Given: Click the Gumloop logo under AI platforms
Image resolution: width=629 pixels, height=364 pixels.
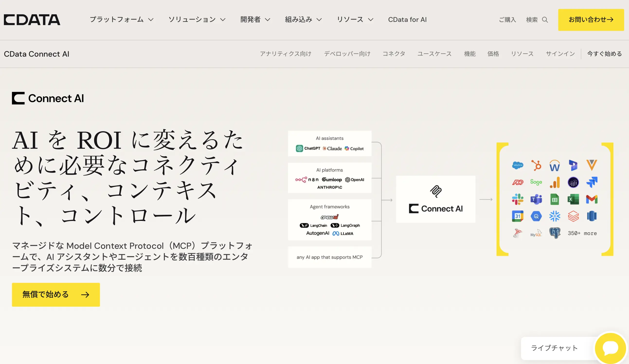Looking at the screenshot, I should (332, 180).
